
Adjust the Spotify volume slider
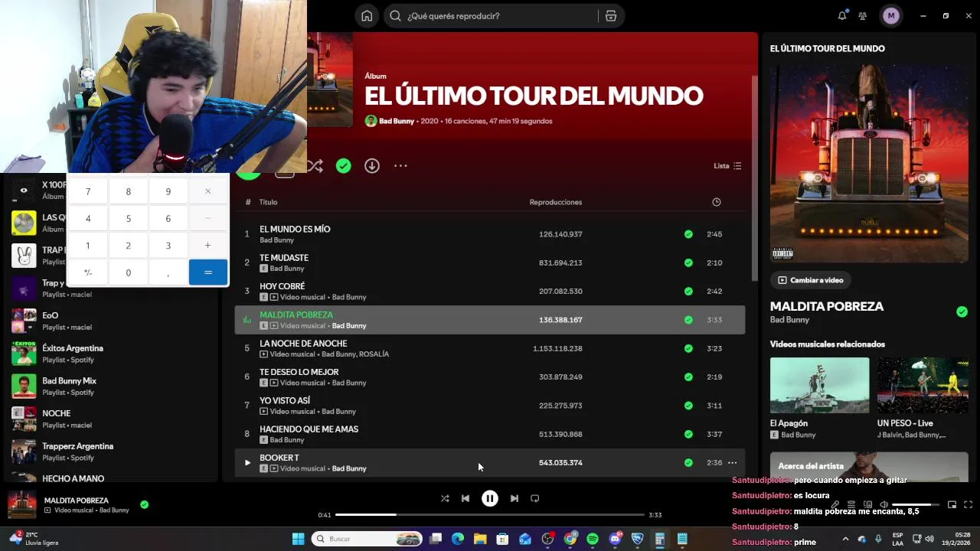point(915,504)
